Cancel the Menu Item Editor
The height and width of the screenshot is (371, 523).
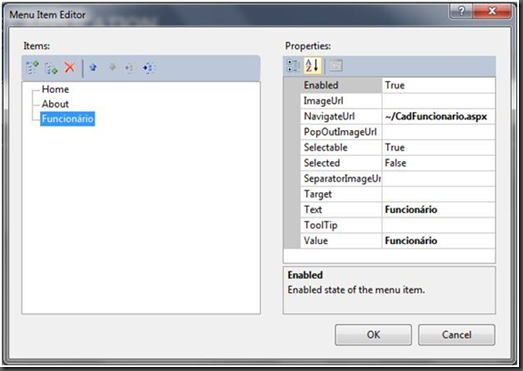click(457, 335)
